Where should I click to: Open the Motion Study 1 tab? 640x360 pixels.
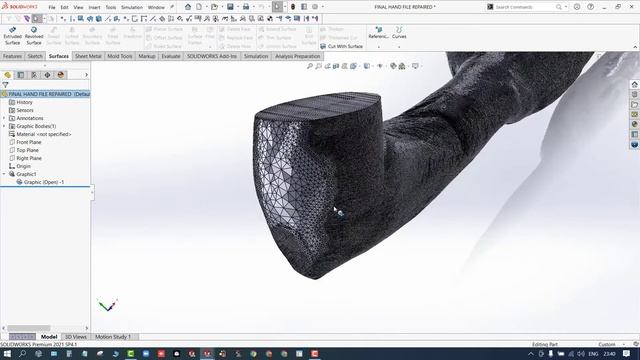tap(113, 337)
